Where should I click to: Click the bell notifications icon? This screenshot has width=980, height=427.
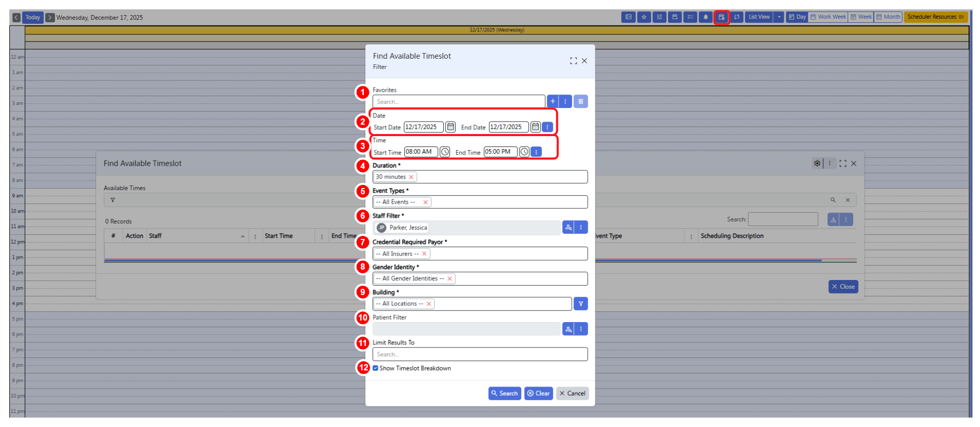tap(705, 17)
